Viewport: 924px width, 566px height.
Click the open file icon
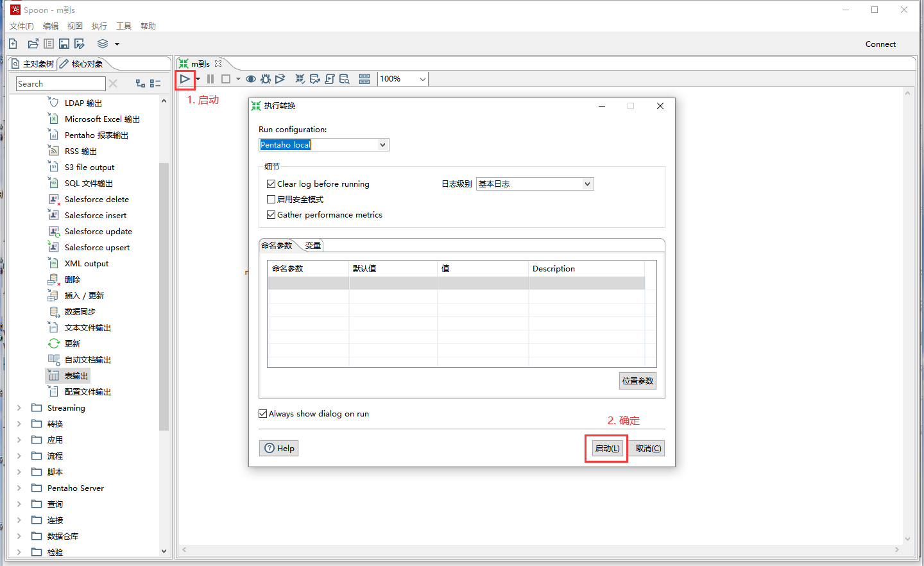[33, 44]
